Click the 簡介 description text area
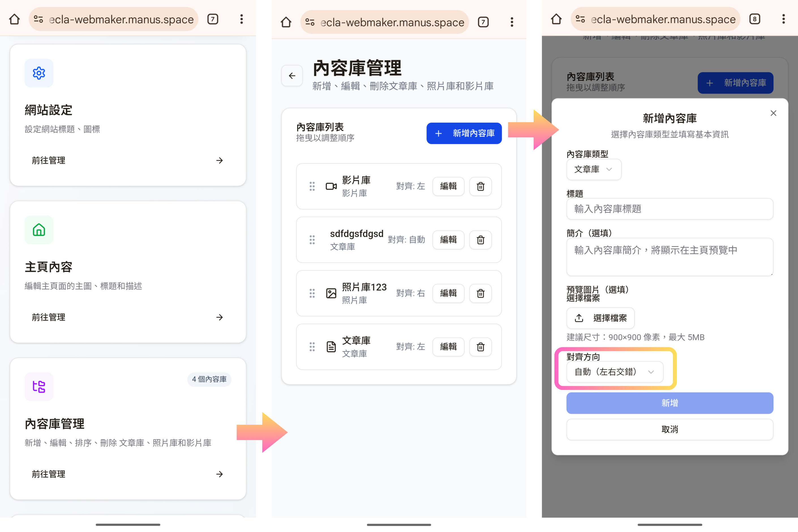The height and width of the screenshot is (532, 798). tap(670, 257)
